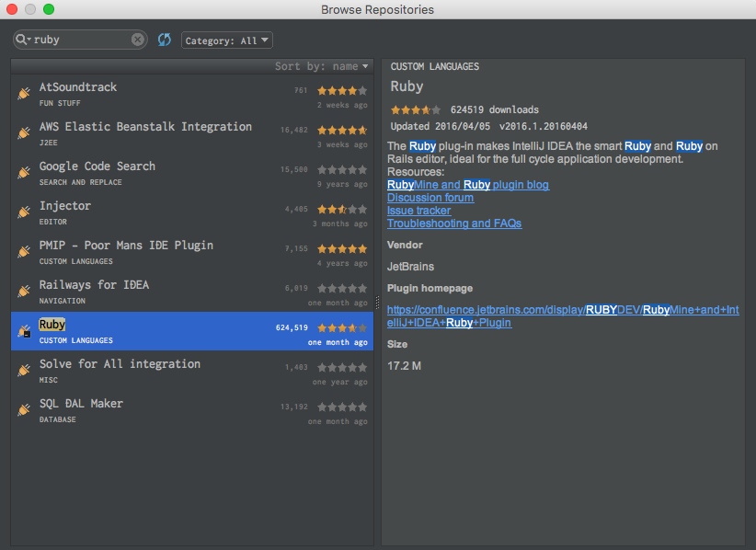Select Railways for IDEA plugin name
Screen dimensions: 756x550
(94, 285)
